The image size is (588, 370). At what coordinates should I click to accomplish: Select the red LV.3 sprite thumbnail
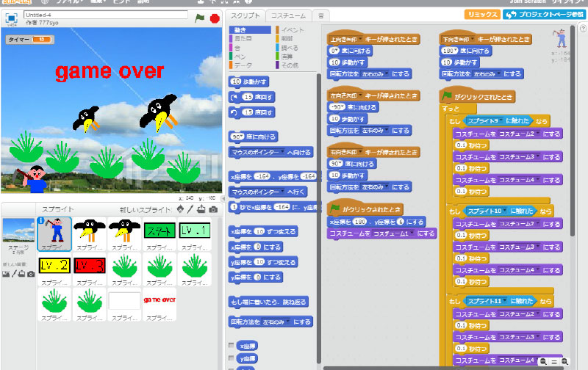point(89,269)
